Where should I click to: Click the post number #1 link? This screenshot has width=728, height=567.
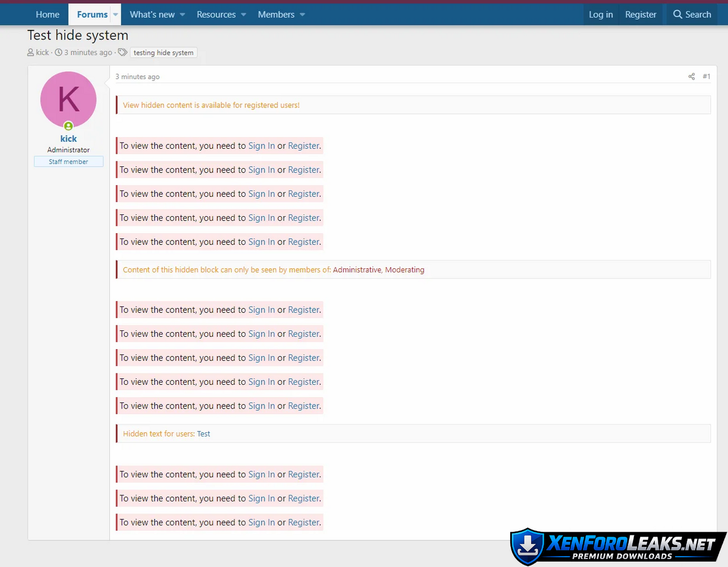click(706, 76)
